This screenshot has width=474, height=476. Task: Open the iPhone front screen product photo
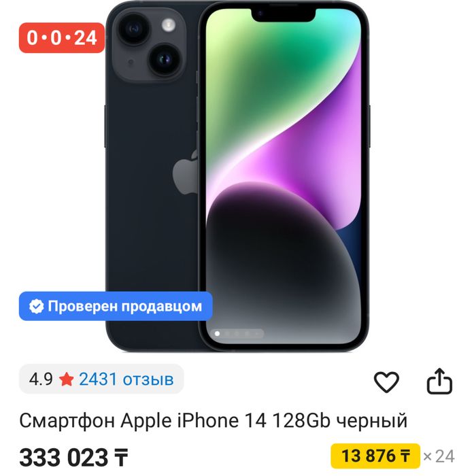284,176
